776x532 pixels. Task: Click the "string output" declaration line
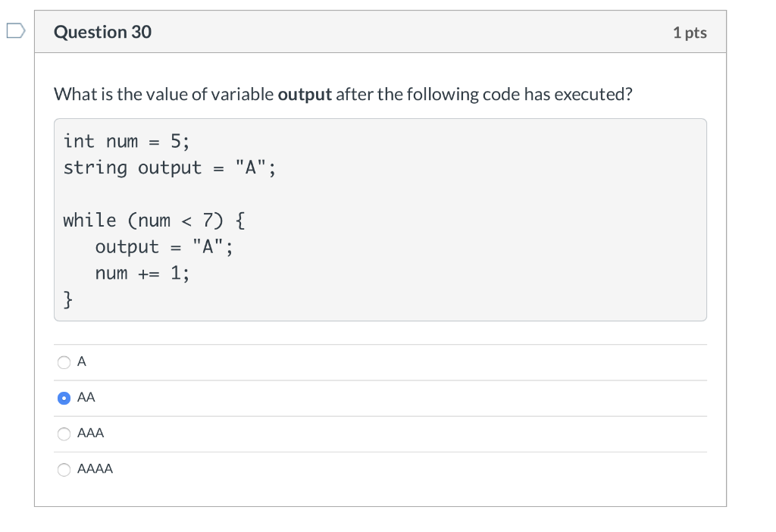coord(169,167)
